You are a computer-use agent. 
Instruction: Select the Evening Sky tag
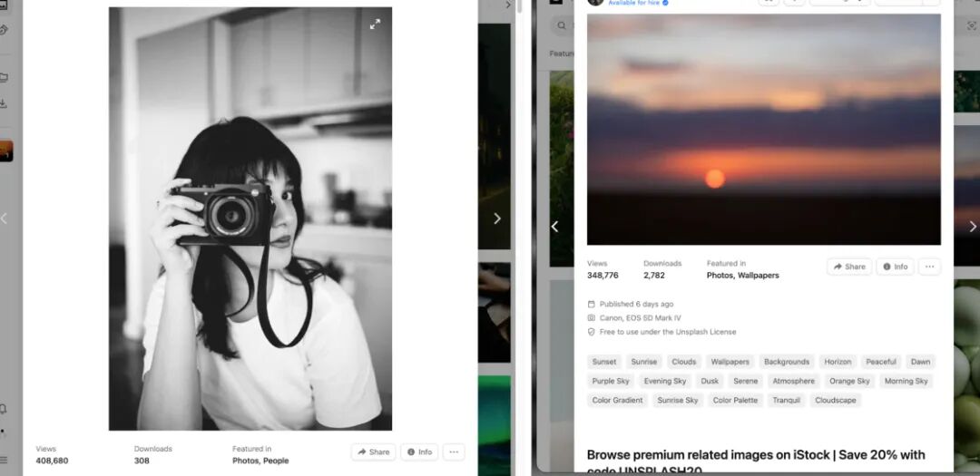tap(665, 381)
